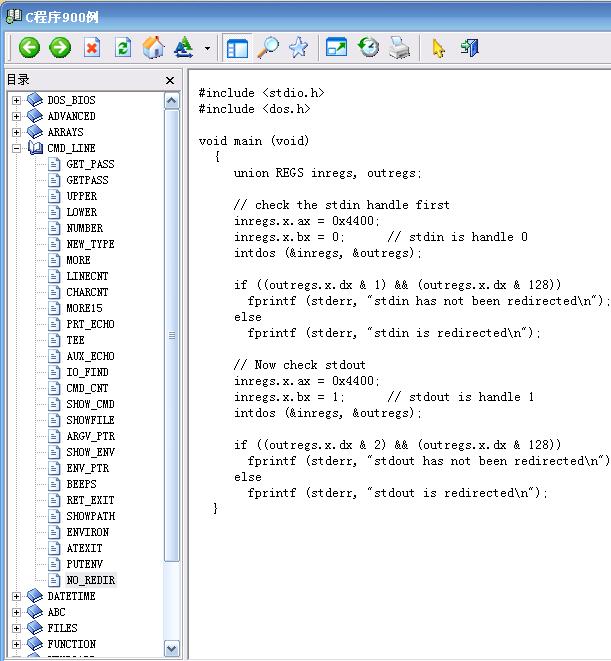
Task: Open the GET_PASS topic
Action: [90, 164]
